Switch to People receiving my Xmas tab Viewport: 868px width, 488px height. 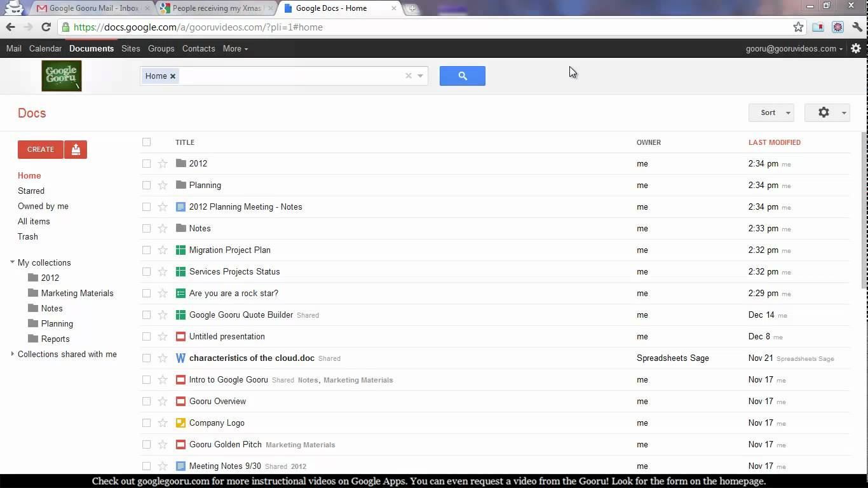click(216, 8)
